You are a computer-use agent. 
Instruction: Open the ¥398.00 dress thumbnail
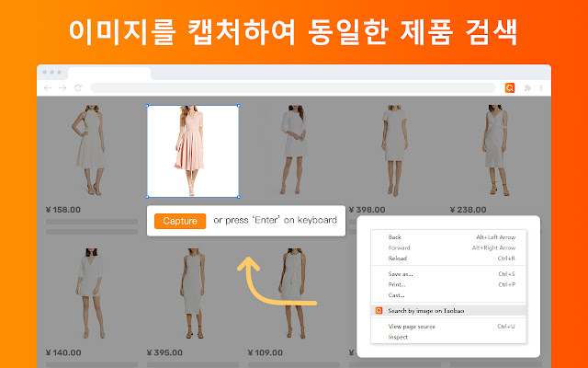click(394, 150)
